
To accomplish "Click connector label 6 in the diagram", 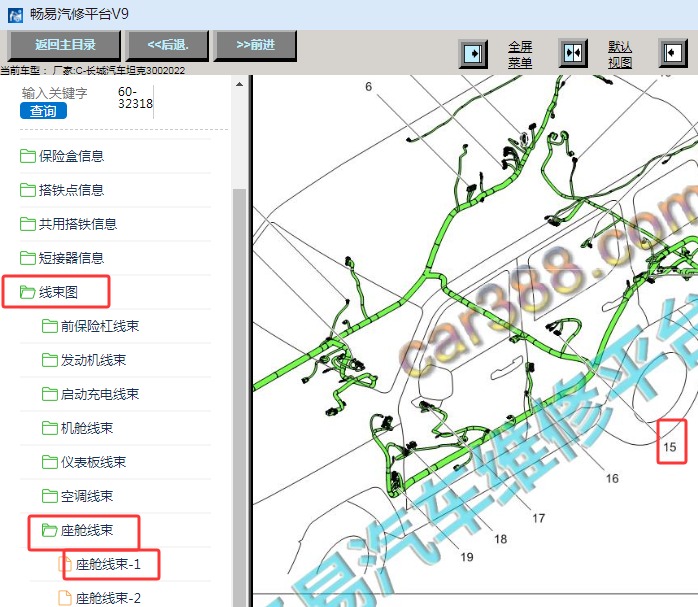I will pyautogui.click(x=368, y=87).
